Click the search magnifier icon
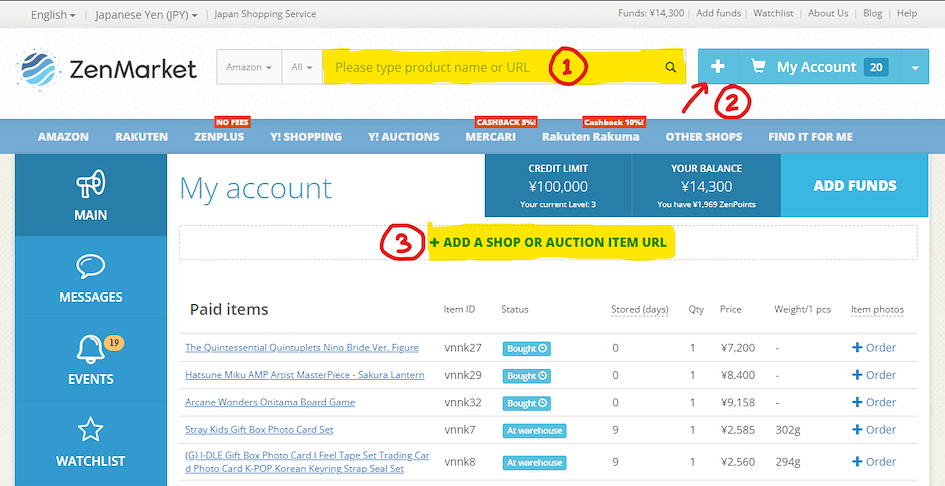 pyautogui.click(x=671, y=67)
